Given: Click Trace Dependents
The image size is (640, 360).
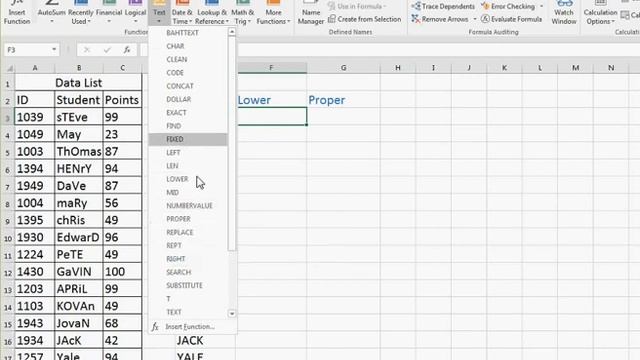Looking at the screenshot, I should [x=443, y=6].
